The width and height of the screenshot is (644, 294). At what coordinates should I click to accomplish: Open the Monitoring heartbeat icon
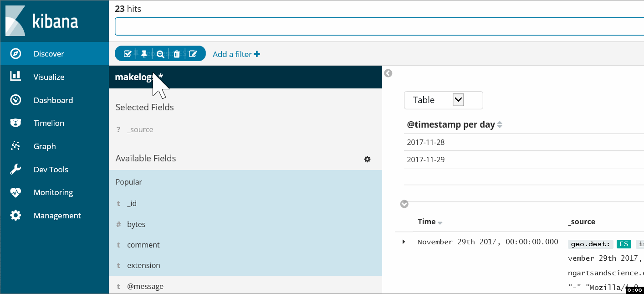[x=15, y=192]
